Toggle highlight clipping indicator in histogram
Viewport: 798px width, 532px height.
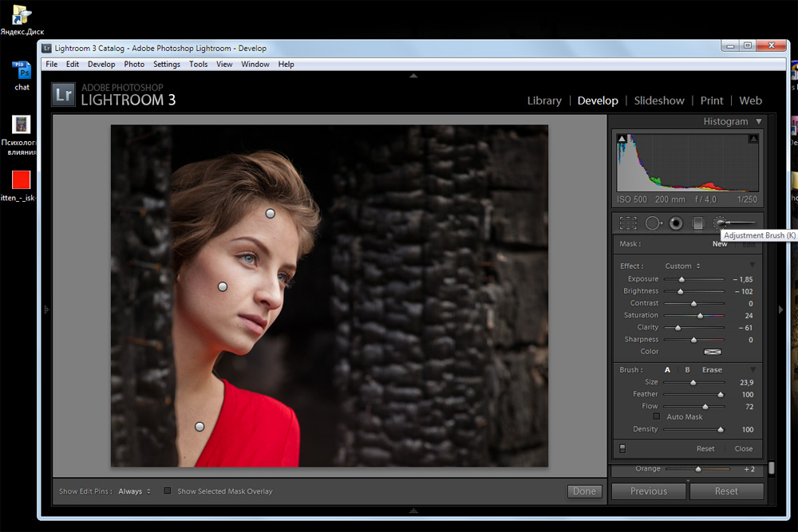pos(753,138)
